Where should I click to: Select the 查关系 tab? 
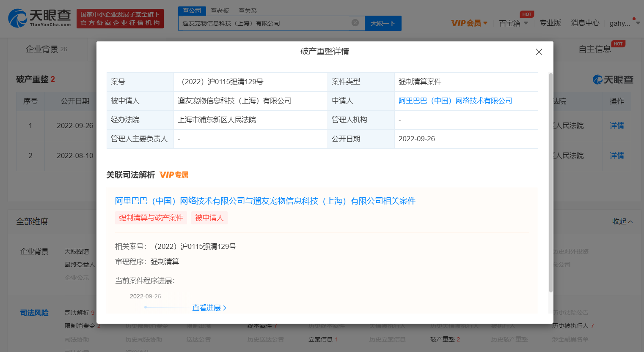(x=248, y=11)
